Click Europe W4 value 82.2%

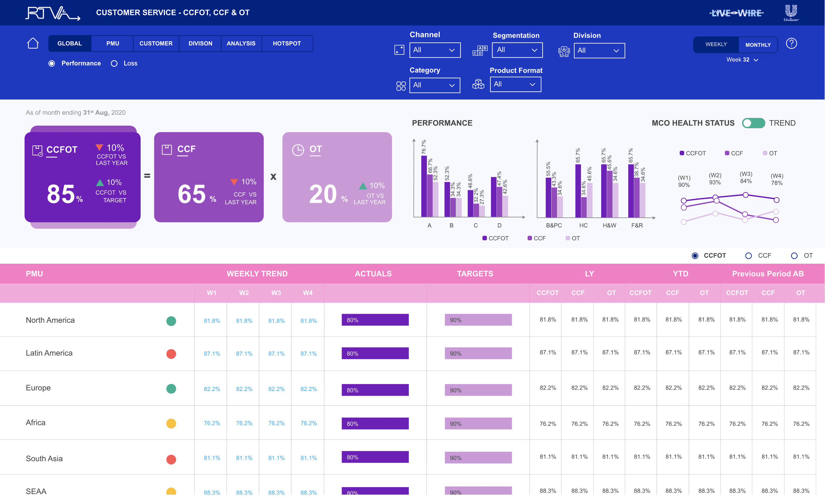click(308, 389)
